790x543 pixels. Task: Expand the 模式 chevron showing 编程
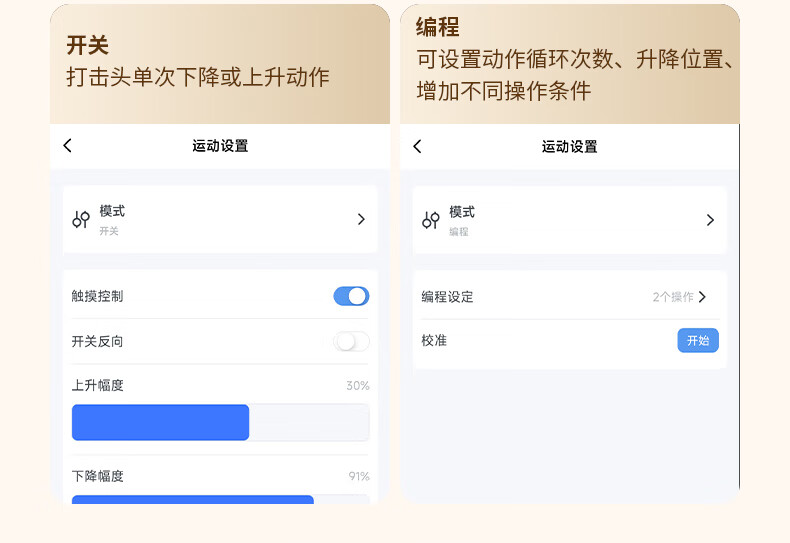[x=710, y=220]
